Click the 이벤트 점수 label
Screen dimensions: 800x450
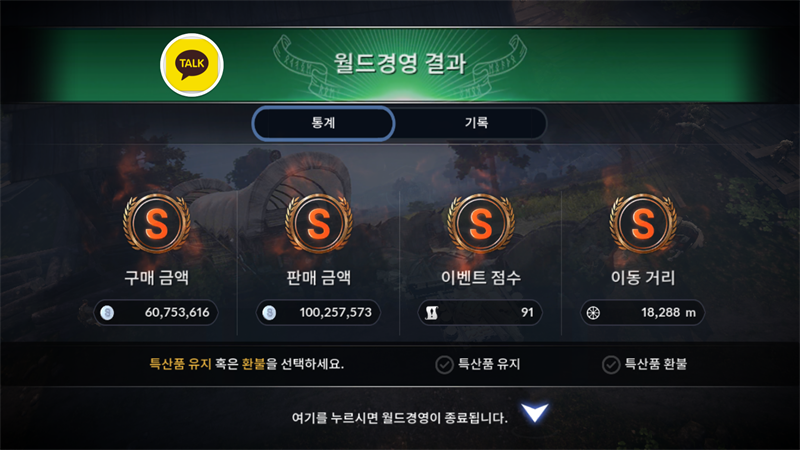pyautogui.click(x=481, y=278)
